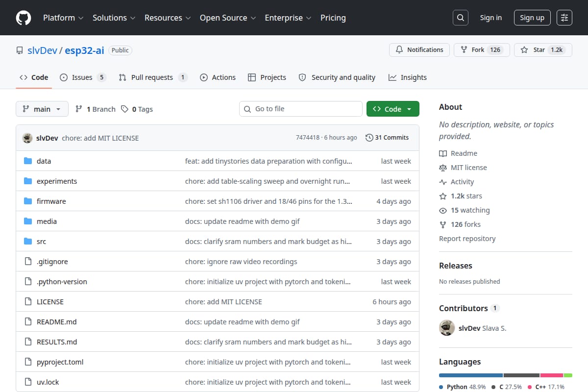The image size is (588, 392).
Task: Open the MIT license link in About
Action: tap(468, 168)
